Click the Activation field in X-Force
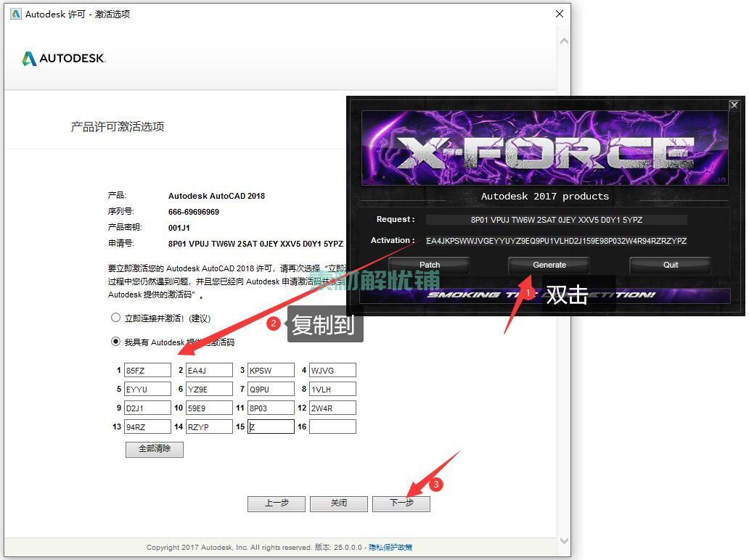Screen dimensions: 749x560 [x=557, y=241]
